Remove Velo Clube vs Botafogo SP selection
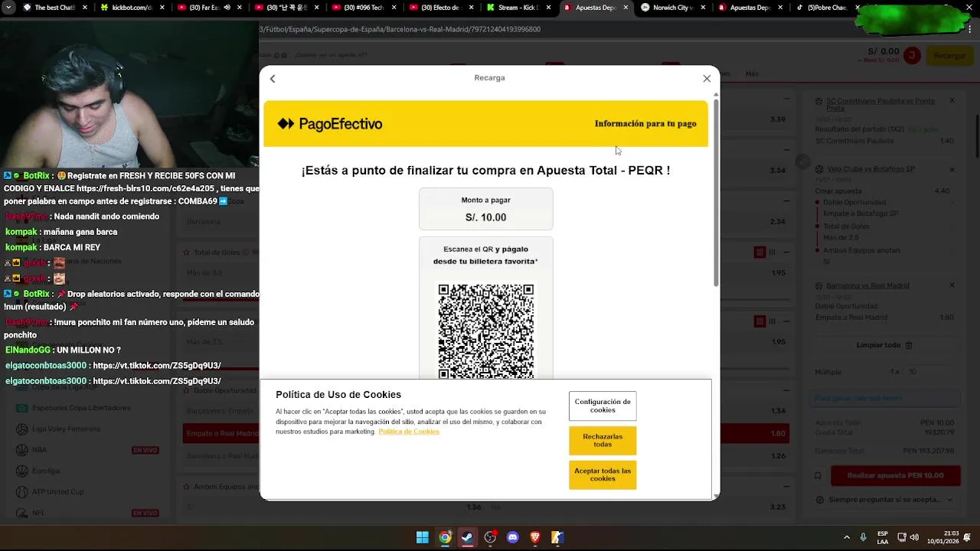The width and height of the screenshot is (980, 551). click(952, 169)
